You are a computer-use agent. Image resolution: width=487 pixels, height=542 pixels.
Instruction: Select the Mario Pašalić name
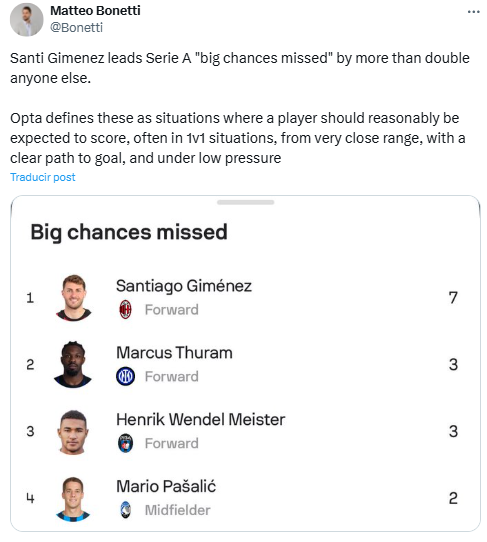click(166, 486)
